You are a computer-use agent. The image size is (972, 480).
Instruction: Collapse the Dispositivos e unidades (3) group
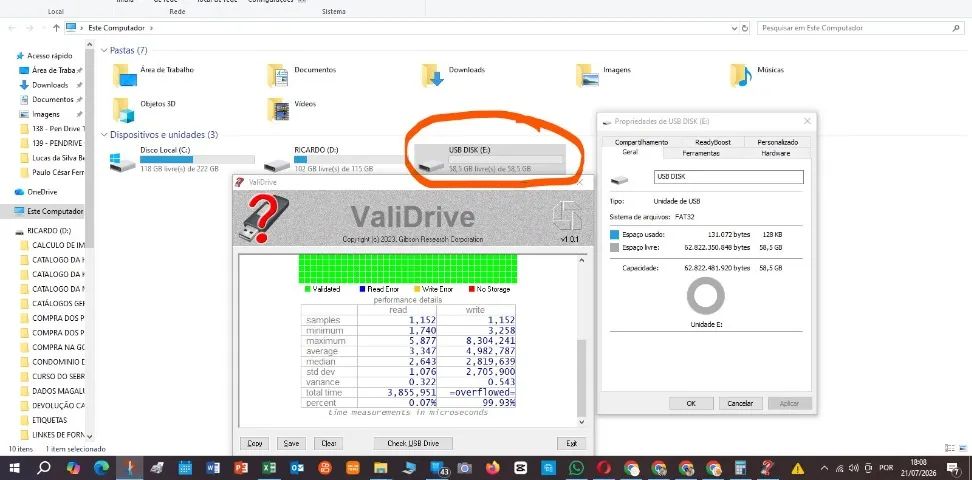pos(104,135)
